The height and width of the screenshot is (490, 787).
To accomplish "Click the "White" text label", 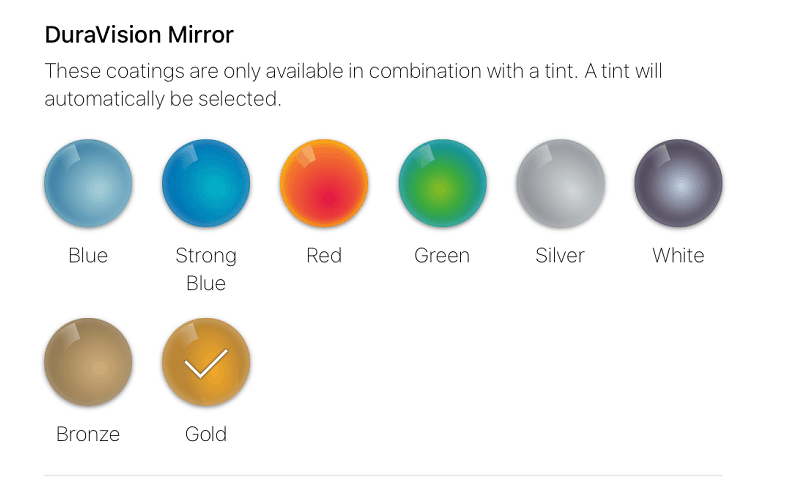I will point(678,256).
